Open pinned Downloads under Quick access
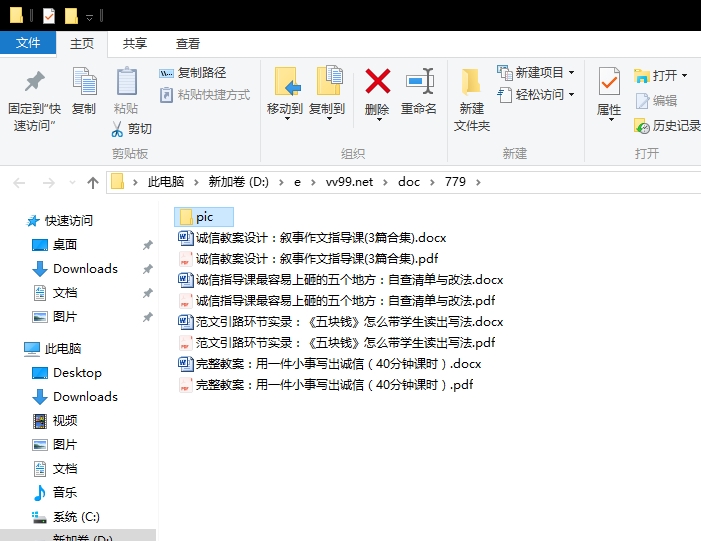The height and width of the screenshot is (541, 701). pos(75,269)
